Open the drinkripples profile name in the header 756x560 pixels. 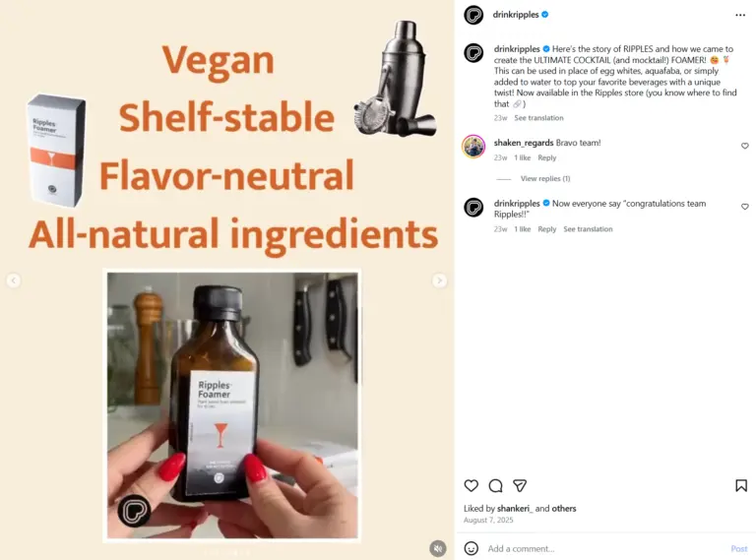(x=516, y=15)
